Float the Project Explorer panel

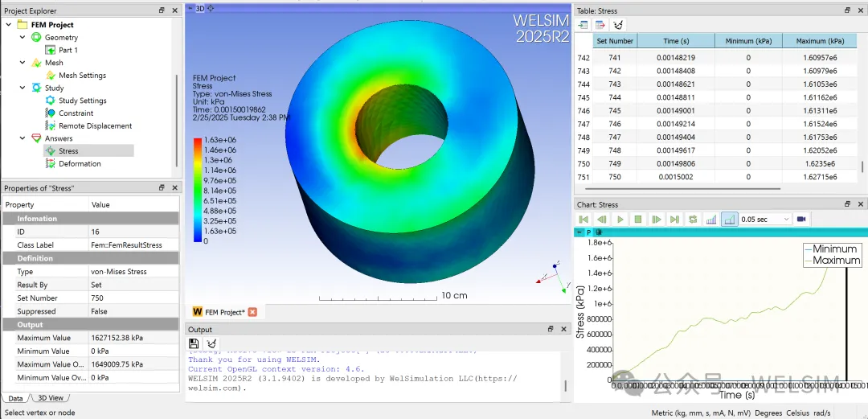click(x=162, y=10)
